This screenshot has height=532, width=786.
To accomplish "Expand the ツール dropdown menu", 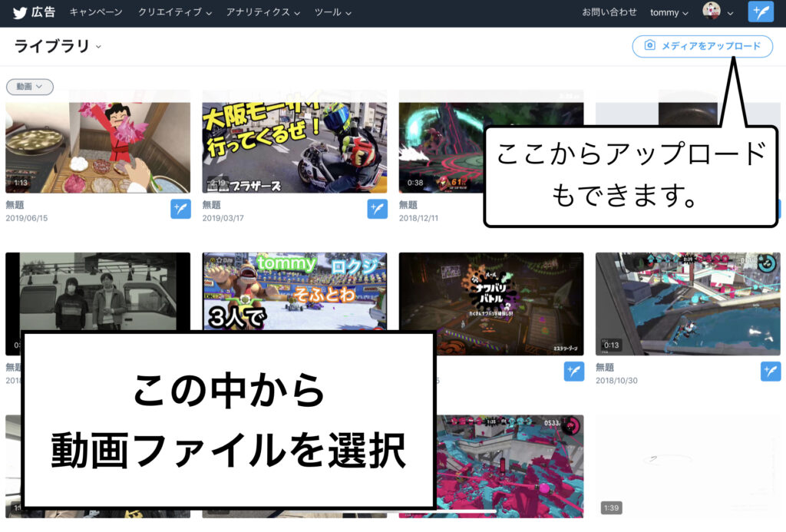I will [332, 12].
